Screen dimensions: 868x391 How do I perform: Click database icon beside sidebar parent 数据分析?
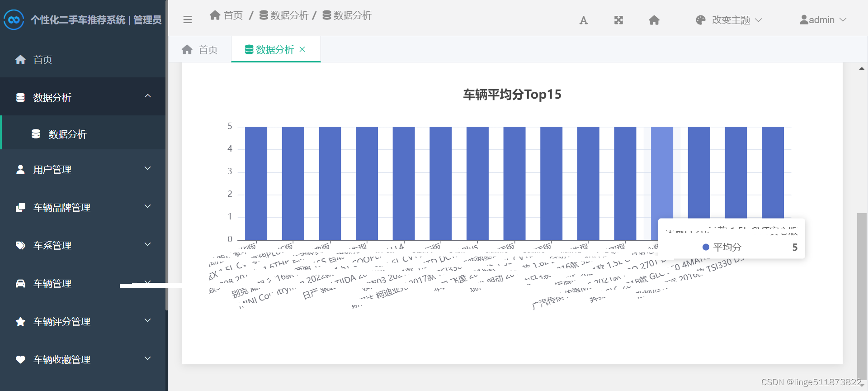click(20, 97)
